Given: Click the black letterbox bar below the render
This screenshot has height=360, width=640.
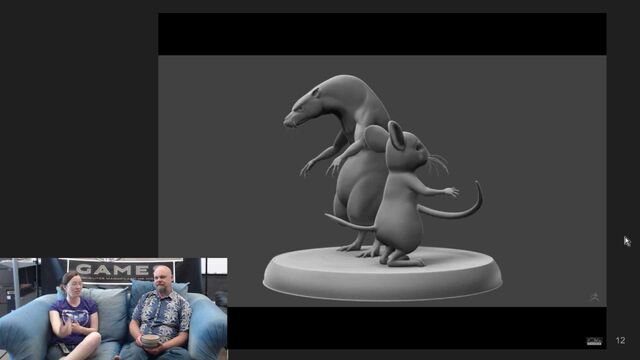Looking at the screenshot, I should [x=417, y=328].
